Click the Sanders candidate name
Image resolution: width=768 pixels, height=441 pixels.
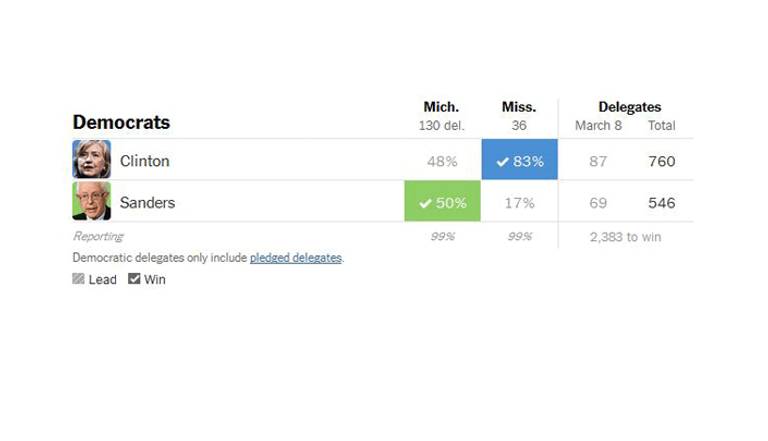coord(147,203)
